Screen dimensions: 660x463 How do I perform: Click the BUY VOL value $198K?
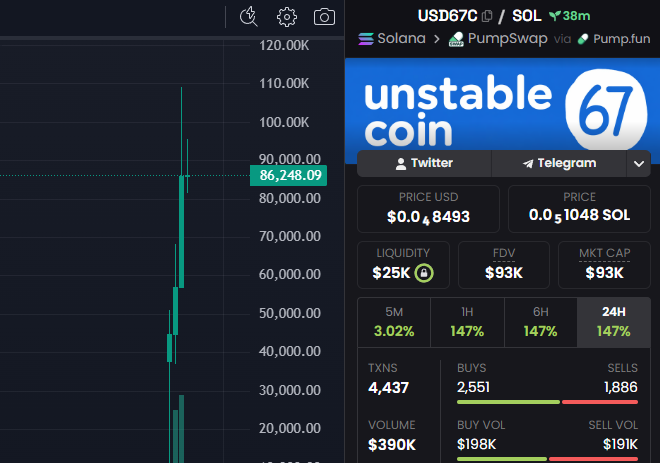[476, 444]
